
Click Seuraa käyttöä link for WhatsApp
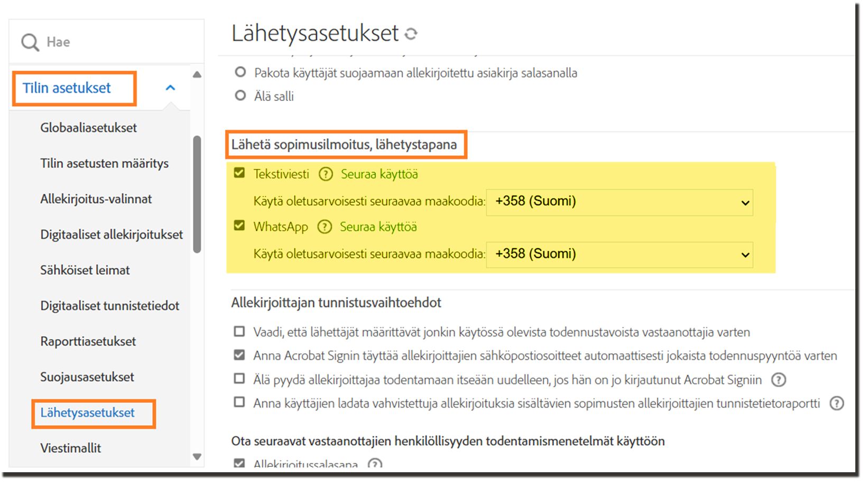pyautogui.click(x=378, y=227)
